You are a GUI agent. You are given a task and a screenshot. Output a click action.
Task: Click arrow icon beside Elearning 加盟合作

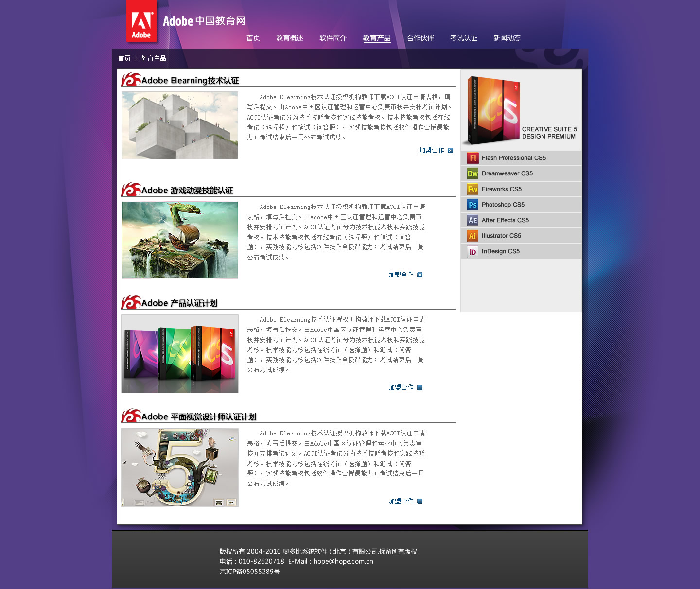click(x=450, y=151)
